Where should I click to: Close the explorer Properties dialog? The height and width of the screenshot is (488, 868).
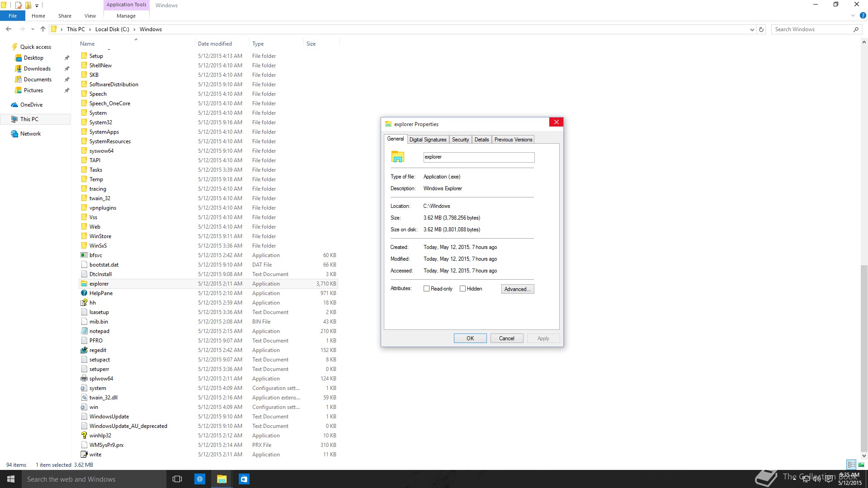(x=556, y=122)
